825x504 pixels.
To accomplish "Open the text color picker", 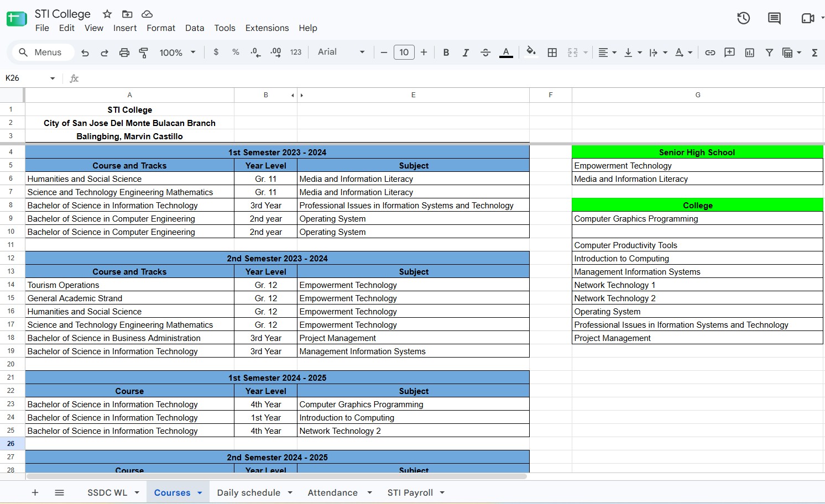I will coord(506,53).
